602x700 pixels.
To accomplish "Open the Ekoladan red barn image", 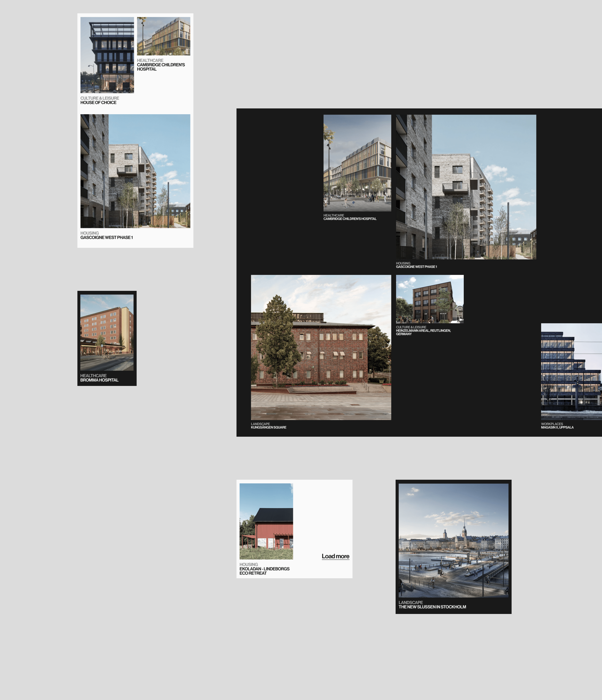I will 266,521.
